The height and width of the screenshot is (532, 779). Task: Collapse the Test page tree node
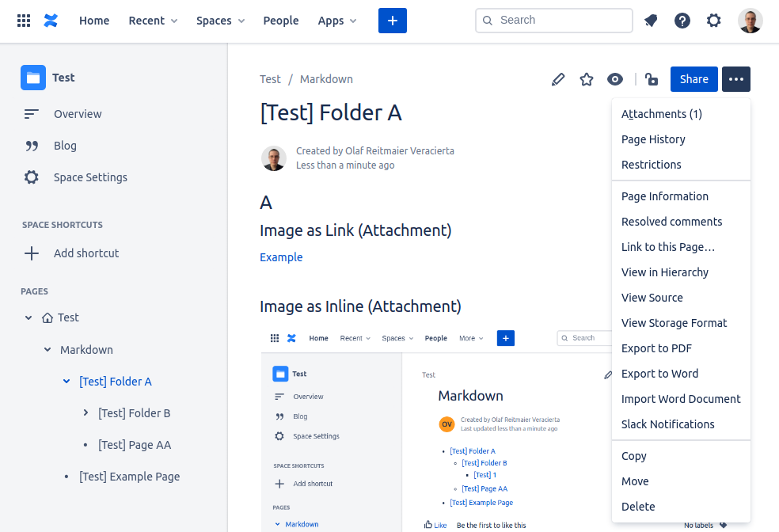click(x=28, y=317)
